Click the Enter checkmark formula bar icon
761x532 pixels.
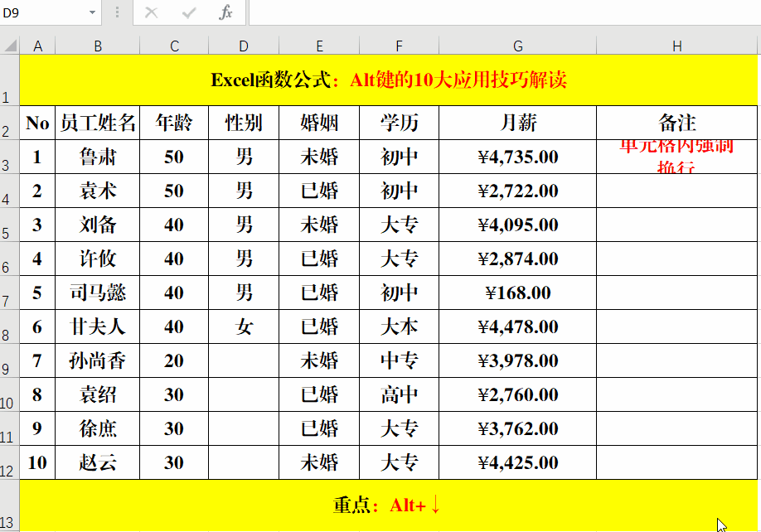tap(189, 12)
